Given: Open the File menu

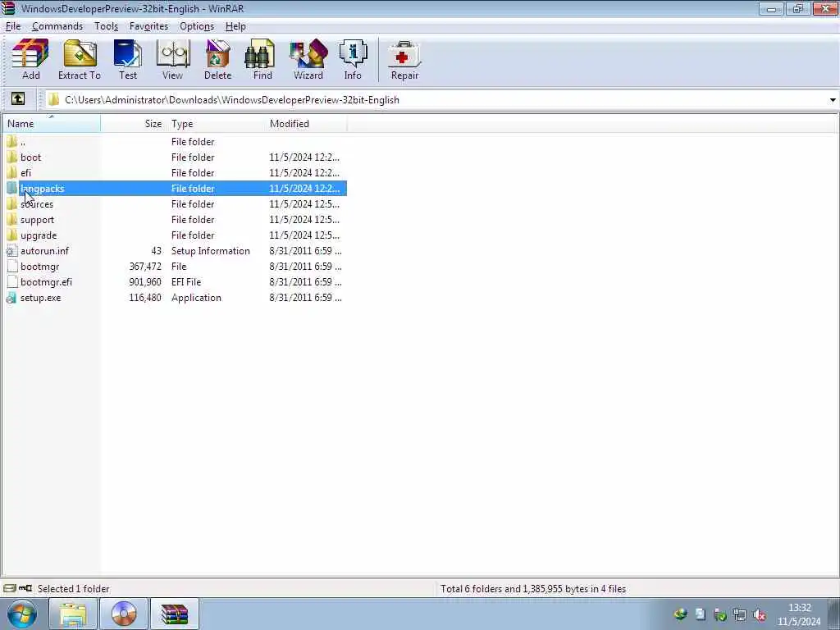Looking at the screenshot, I should tap(13, 26).
